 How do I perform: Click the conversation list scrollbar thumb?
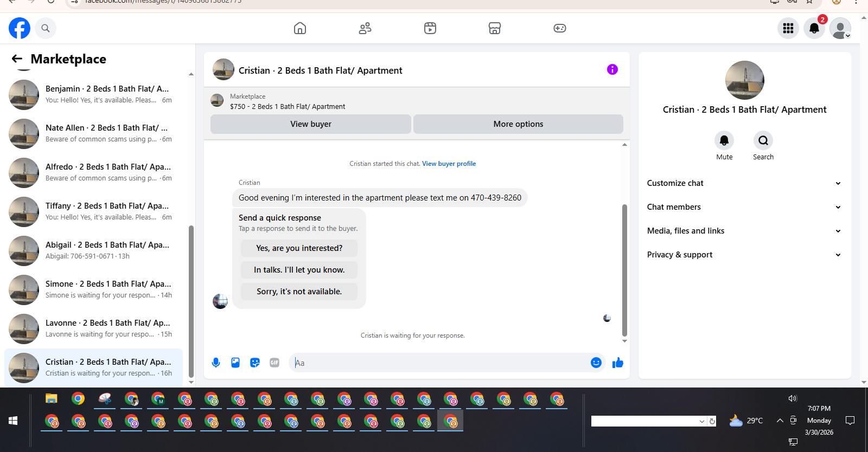[191, 301]
